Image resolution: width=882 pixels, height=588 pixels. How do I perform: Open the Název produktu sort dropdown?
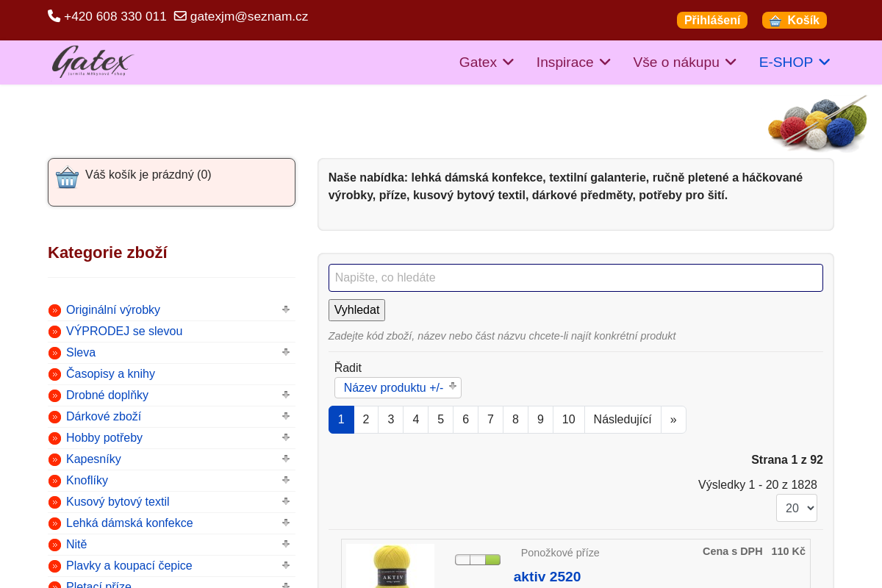(x=398, y=387)
